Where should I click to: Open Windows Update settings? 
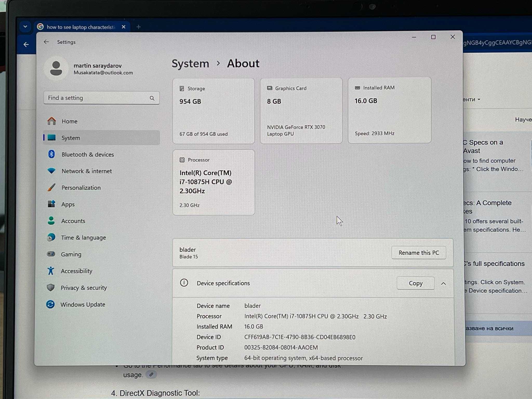pyautogui.click(x=101, y=304)
